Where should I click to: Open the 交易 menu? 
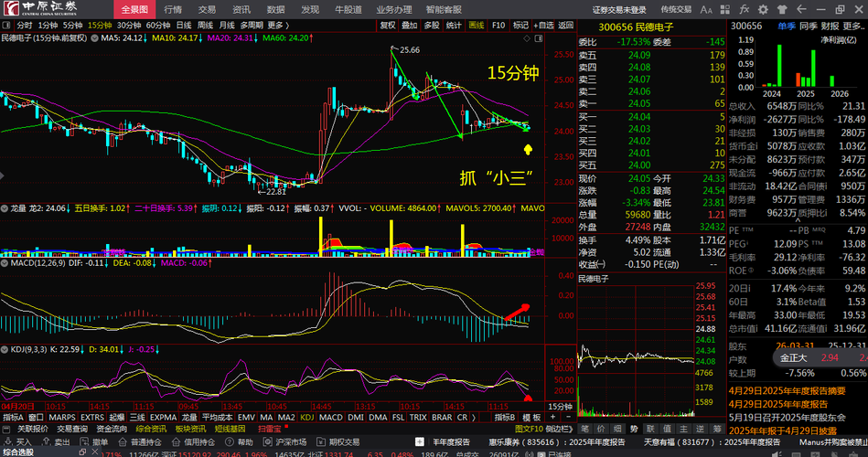coord(207,9)
